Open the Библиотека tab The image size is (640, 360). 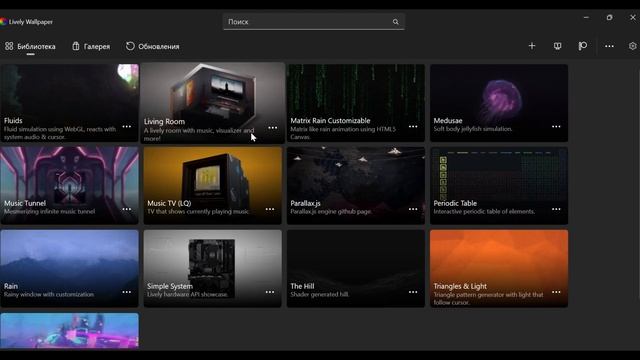coord(30,47)
